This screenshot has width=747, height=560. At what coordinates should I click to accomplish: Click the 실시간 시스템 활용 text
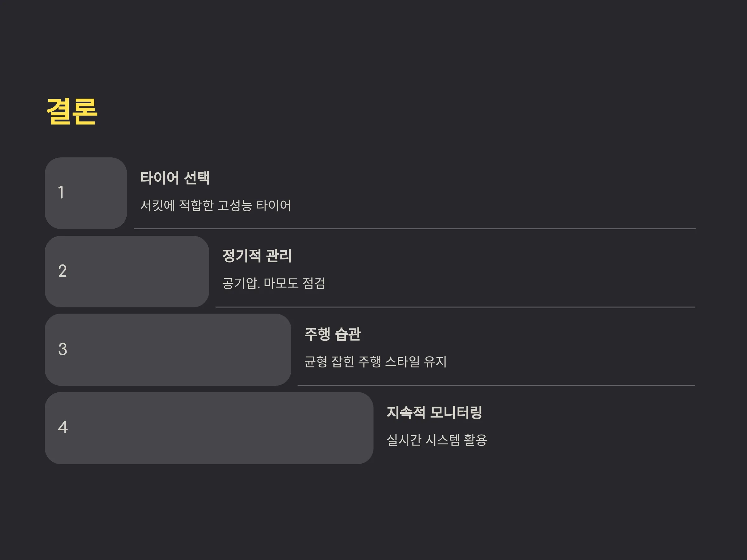(x=437, y=440)
